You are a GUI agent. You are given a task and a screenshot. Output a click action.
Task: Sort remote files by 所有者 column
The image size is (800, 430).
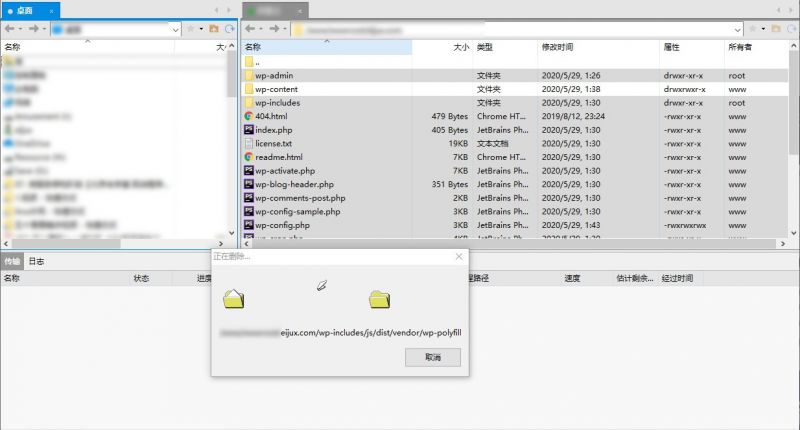tap(757, 47)
